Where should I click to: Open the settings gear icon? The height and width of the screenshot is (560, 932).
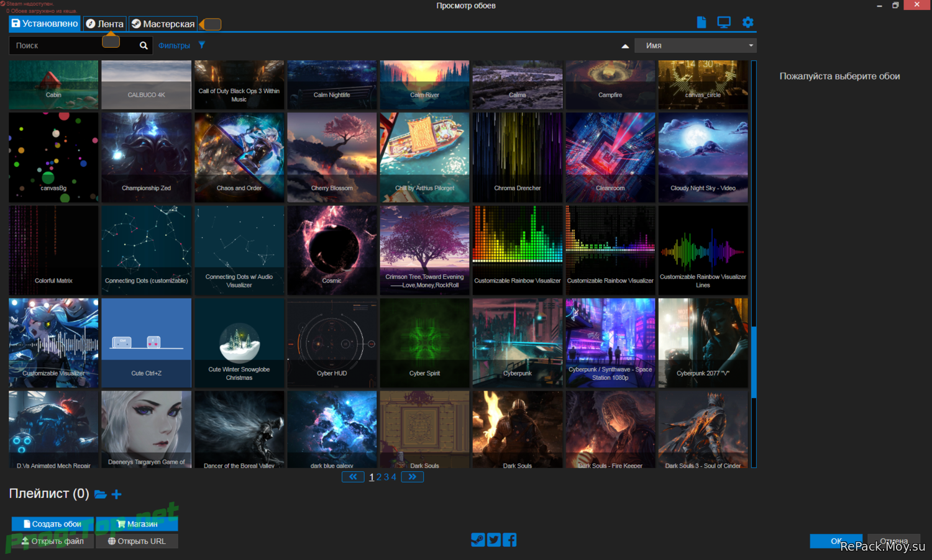748,22
